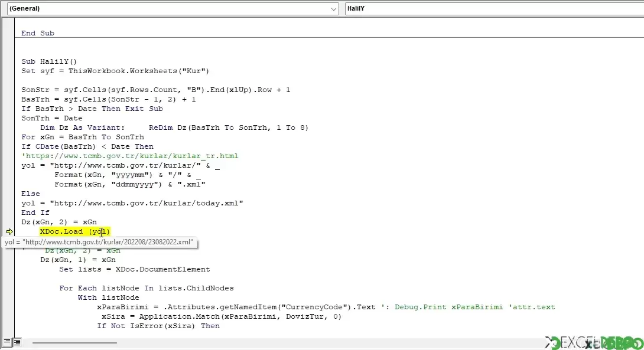Image resolution: width=644 pixels, height=350 pixels.
Task: Click xParaBirimi = .Attributes.getNamedItem line
Action: (x=236, y=307)
